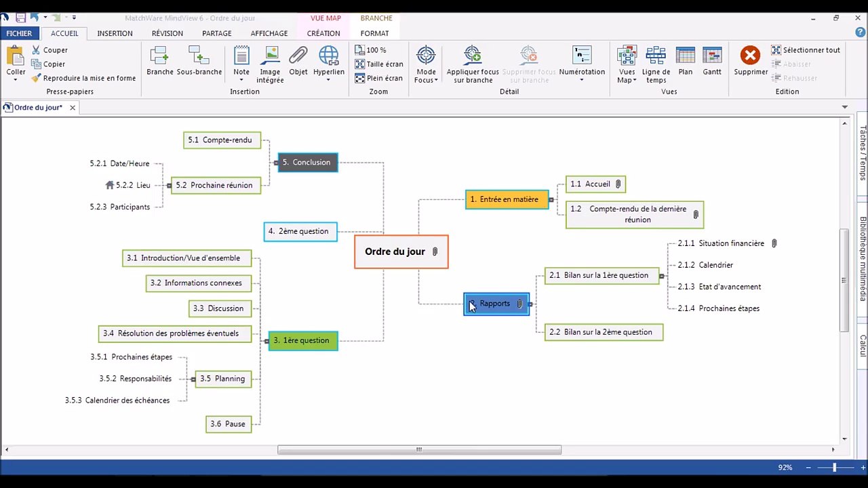Click Sélectionner tout

pos(806,50)
